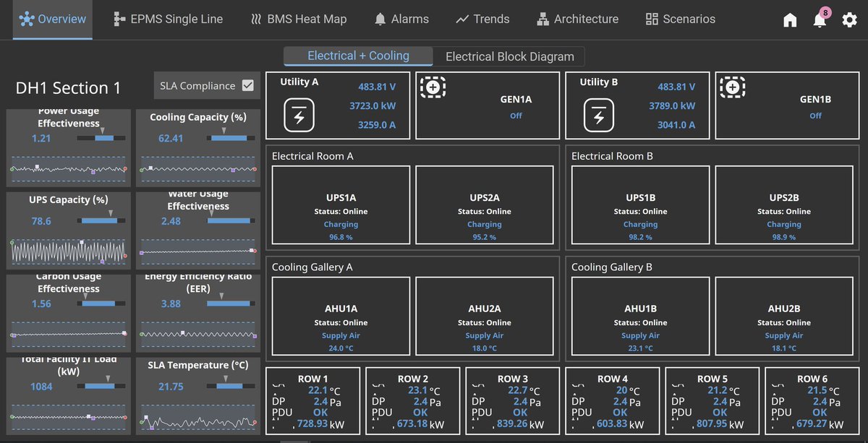Screen dimensions: 868x443
Task: Click Utility B current 3041.0 A
Action: 676,125
